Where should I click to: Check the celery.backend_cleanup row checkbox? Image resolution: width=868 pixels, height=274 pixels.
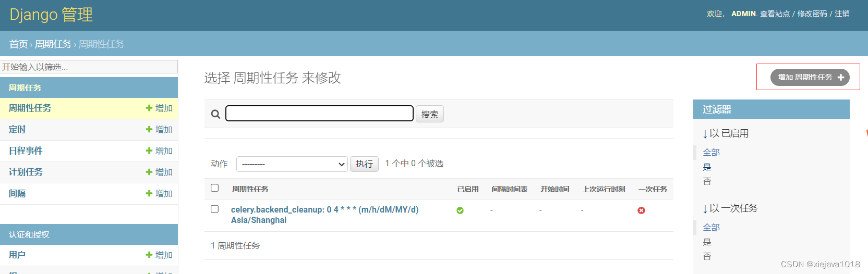(214, 209)
